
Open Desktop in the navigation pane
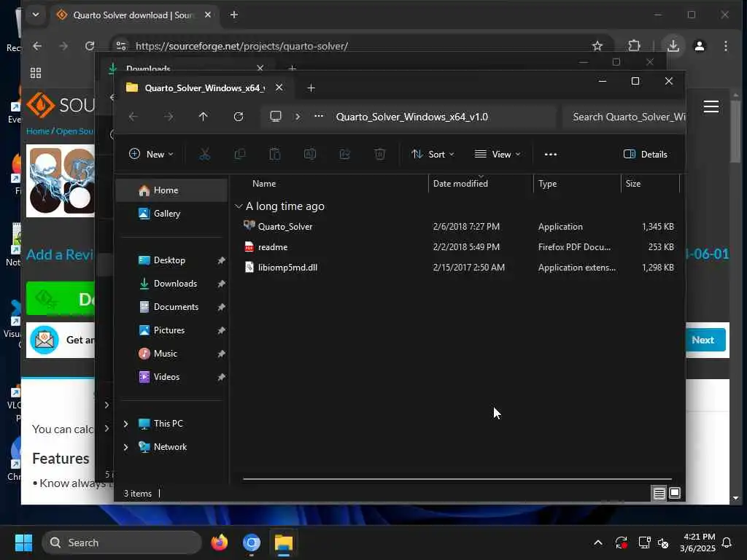pos(171,260)
